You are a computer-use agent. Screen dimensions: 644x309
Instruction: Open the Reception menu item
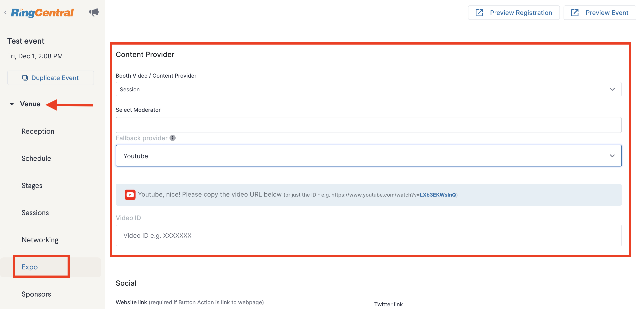pyautogui.click(x=38, y=131)
